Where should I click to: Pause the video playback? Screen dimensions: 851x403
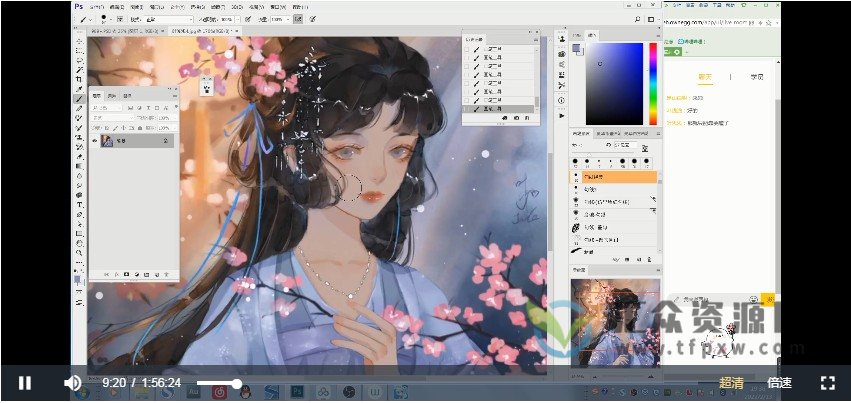coord(25,383)
